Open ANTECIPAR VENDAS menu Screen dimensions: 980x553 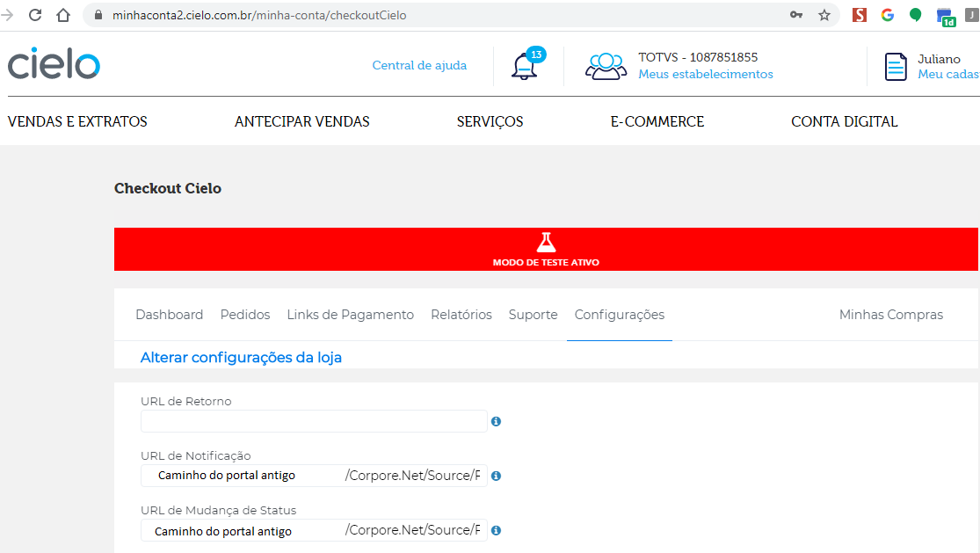tap(301, 121)
